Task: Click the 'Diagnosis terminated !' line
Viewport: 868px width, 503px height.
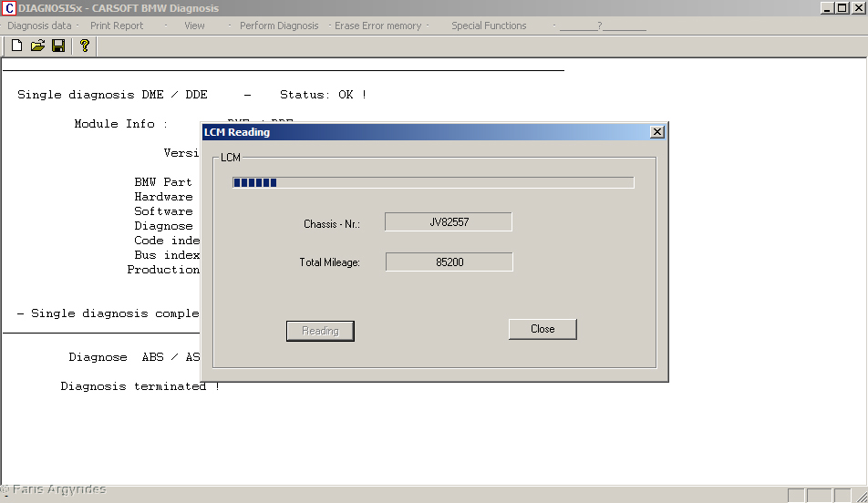Action: (140, 386)
